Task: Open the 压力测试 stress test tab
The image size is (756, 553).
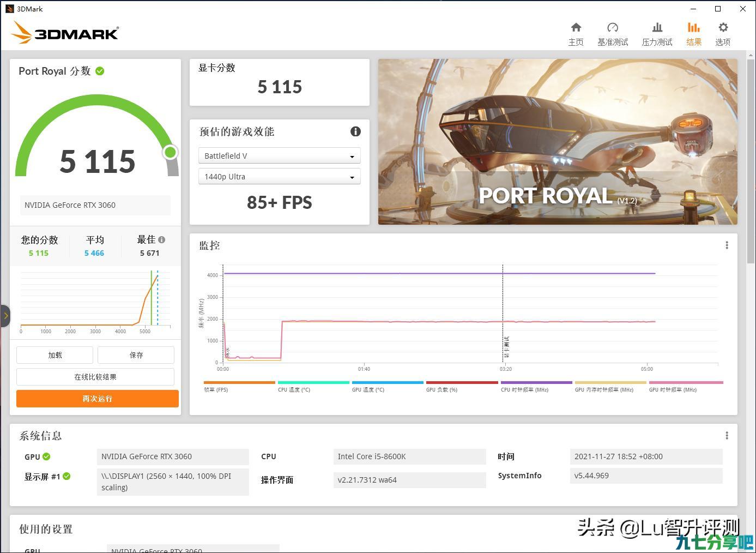Action: tap(657, 34)
